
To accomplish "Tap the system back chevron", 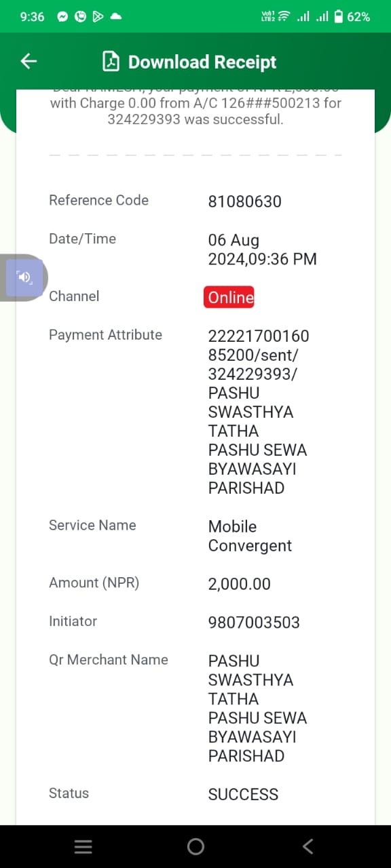I will coord(308,846).
